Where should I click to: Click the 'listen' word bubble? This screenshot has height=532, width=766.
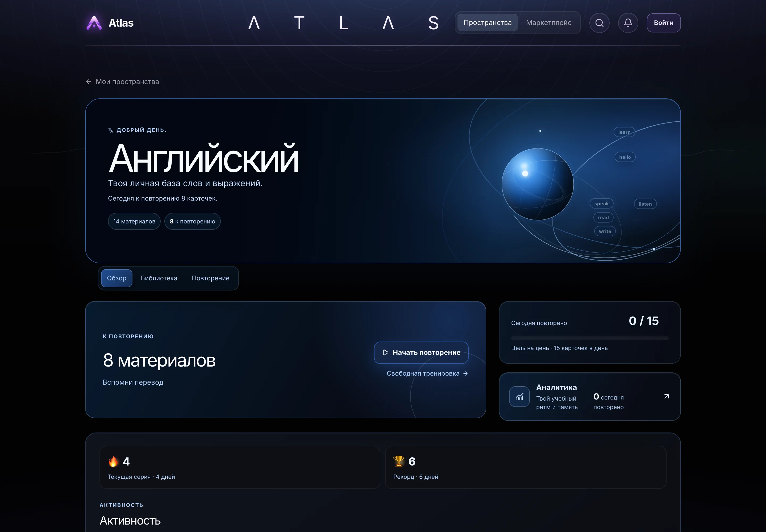pyautogui.click(x=645, y=204)
